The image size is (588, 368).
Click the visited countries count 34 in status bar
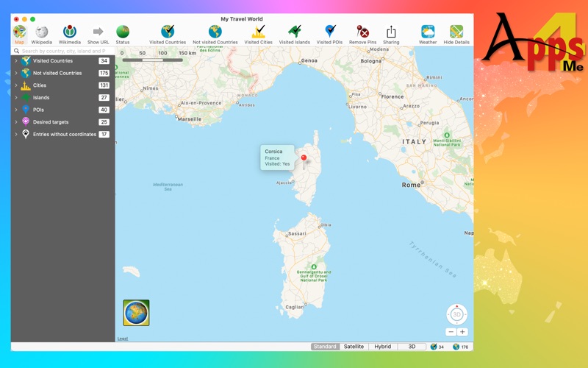[437, 347]
